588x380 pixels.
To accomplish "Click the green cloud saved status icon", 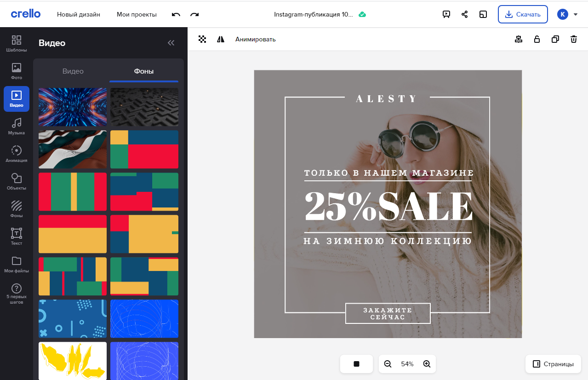I will pyautogui.click(x=362, y=14).
